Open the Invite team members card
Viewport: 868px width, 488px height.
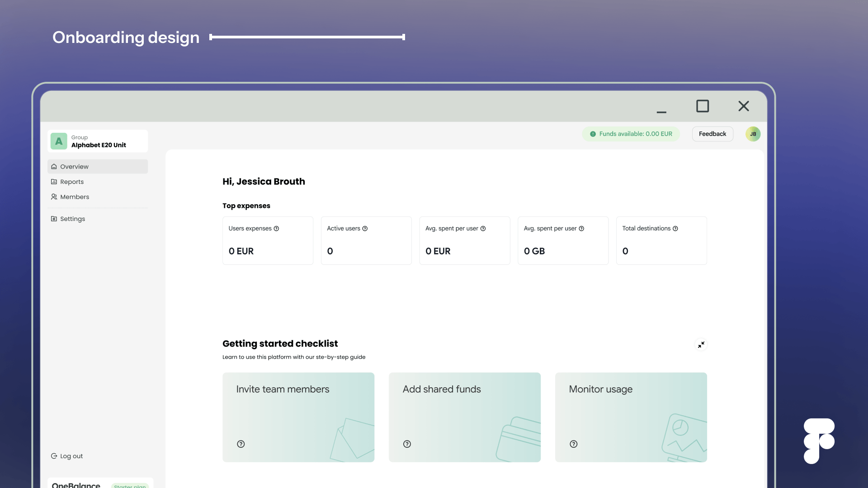[x=298, y=417]
